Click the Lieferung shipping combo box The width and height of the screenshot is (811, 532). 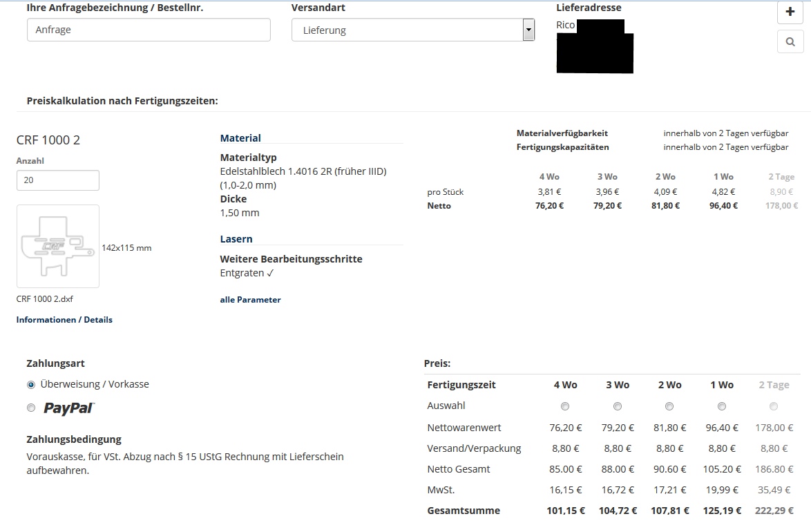406,30
